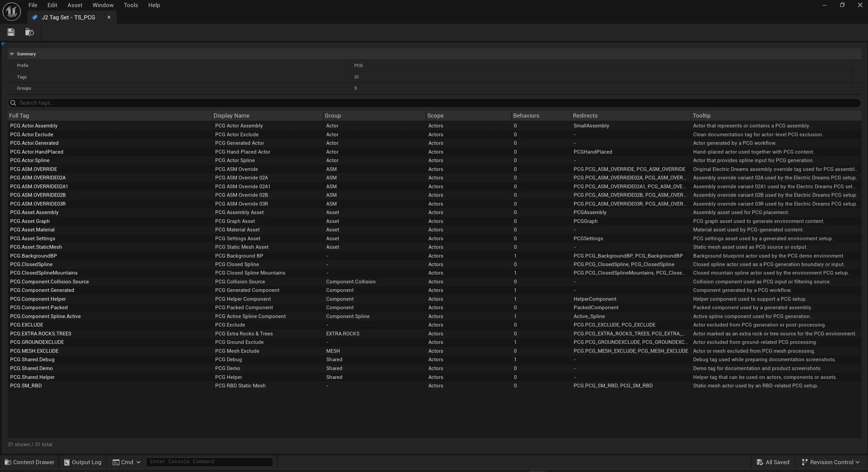Open the Tools menu
The width and height of the screenshot is (868, 472).
coord(131,5)
